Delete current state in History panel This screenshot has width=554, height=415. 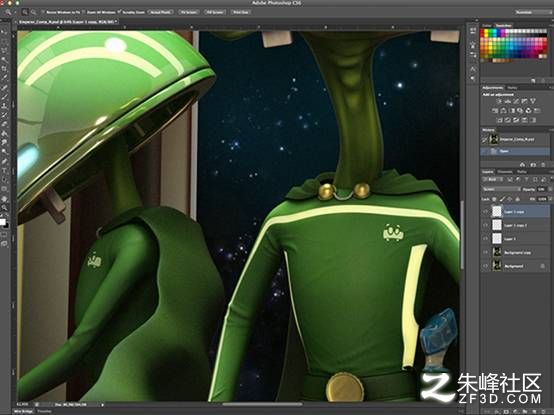(x=543, y=165)
